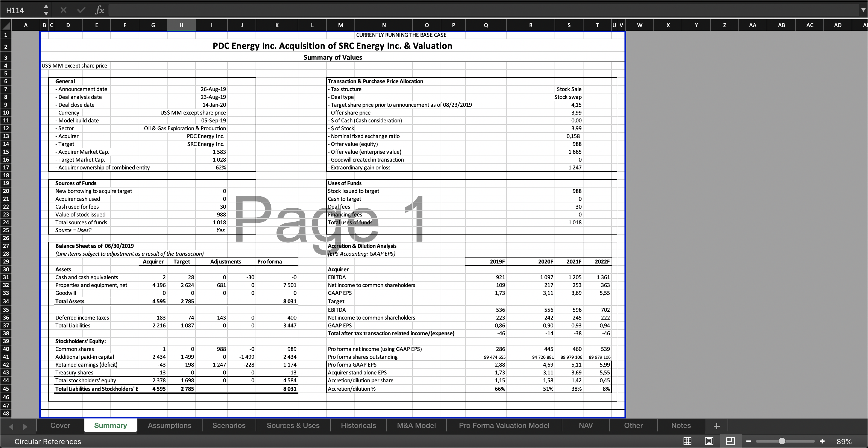Click announcement date value '26-Aug-19'
The width and height of the screenshot is (868, 448).
click(213, 89)
